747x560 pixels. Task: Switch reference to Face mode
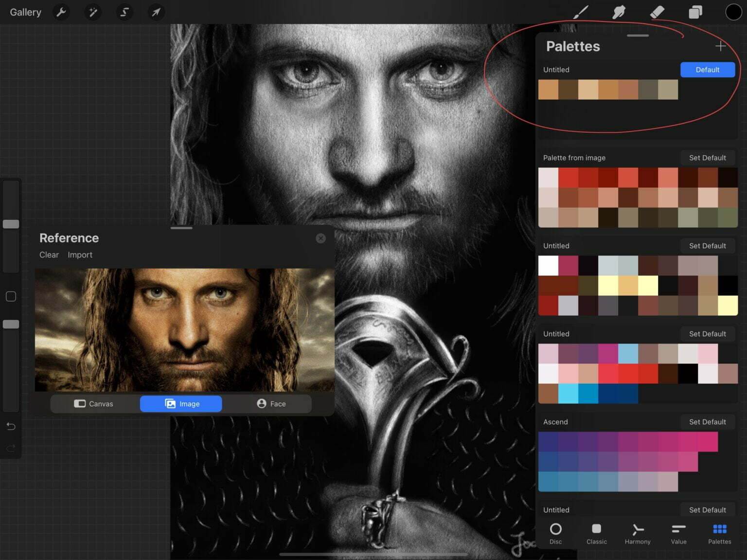(x=270, y=403)
